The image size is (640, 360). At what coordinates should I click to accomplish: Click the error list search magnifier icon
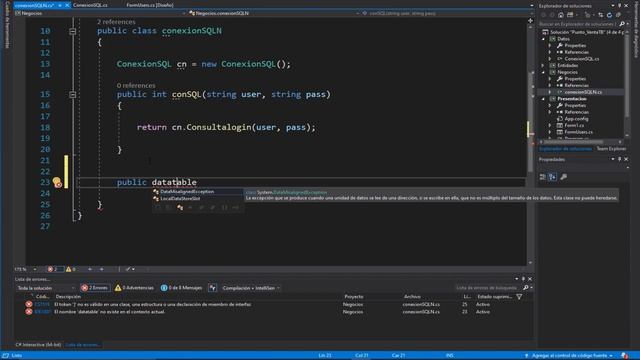(x=526, y=288)
